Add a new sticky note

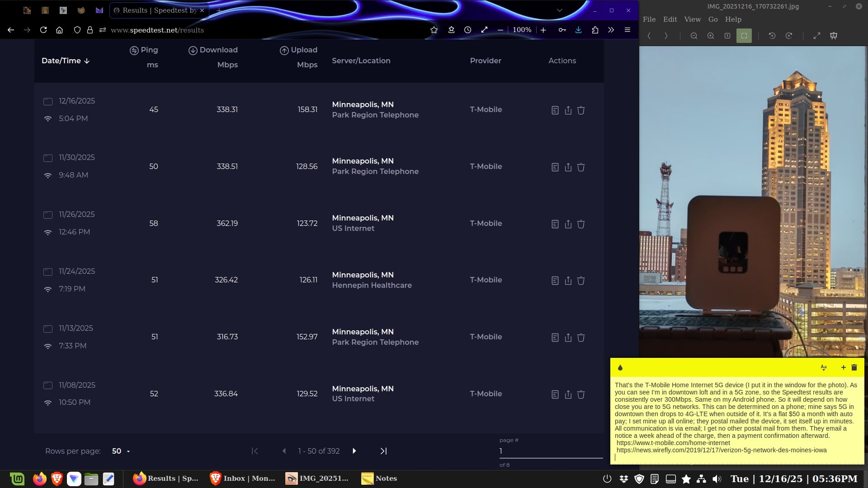pyautogui.click(x=843, y=368)
